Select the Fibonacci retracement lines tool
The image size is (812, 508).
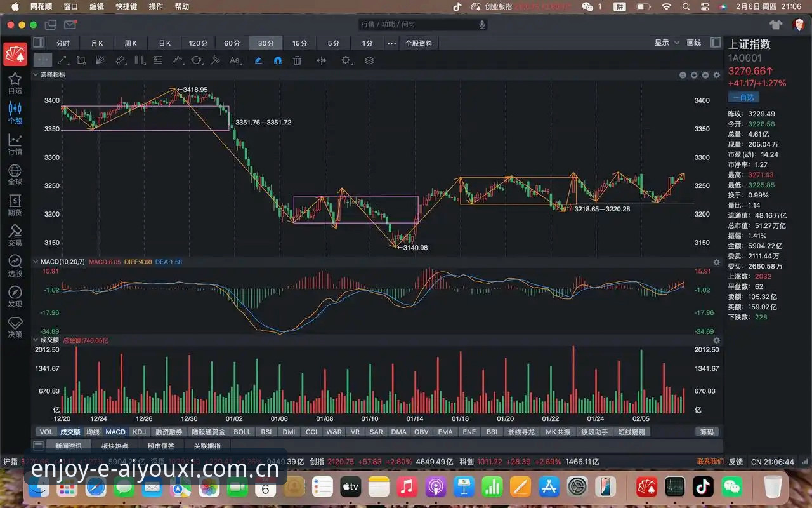pyautogui.click(x=158, y=60)
